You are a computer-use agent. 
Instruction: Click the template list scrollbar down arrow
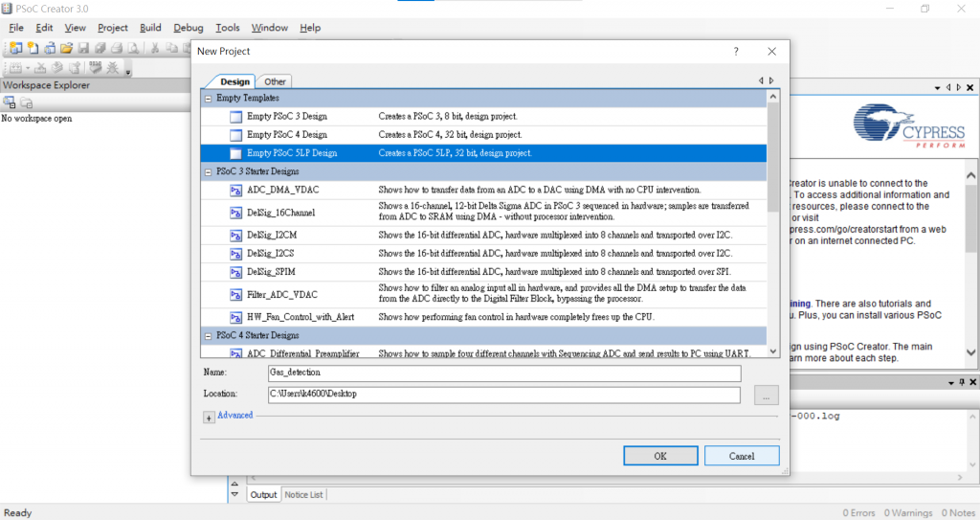tap(773, 351)
